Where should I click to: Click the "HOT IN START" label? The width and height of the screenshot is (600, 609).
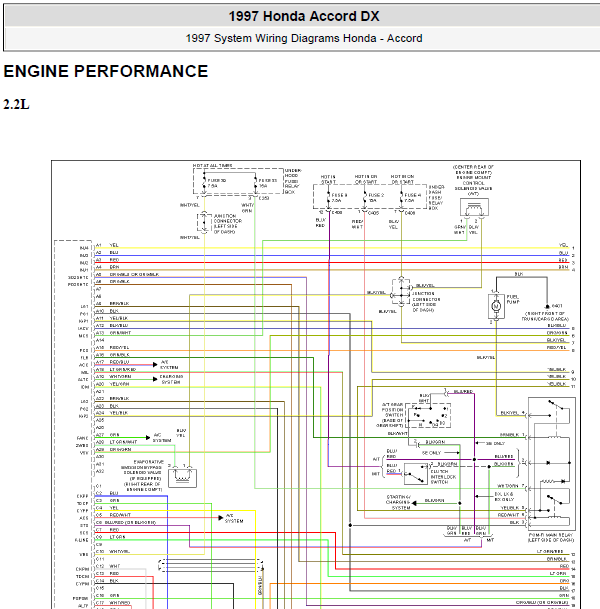(x=328, y=179)
